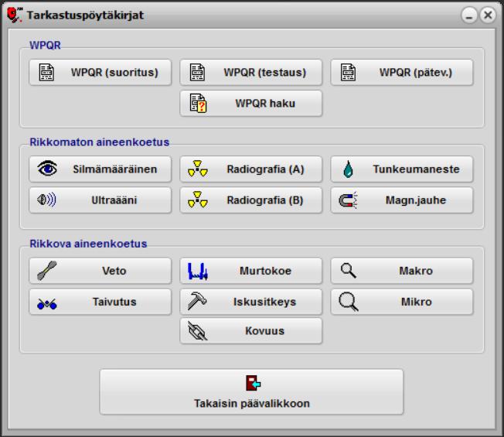Screen dimensions: 504x437
Task: Click the radiation icon for Radiografia (A)
Action: [198, 169]
